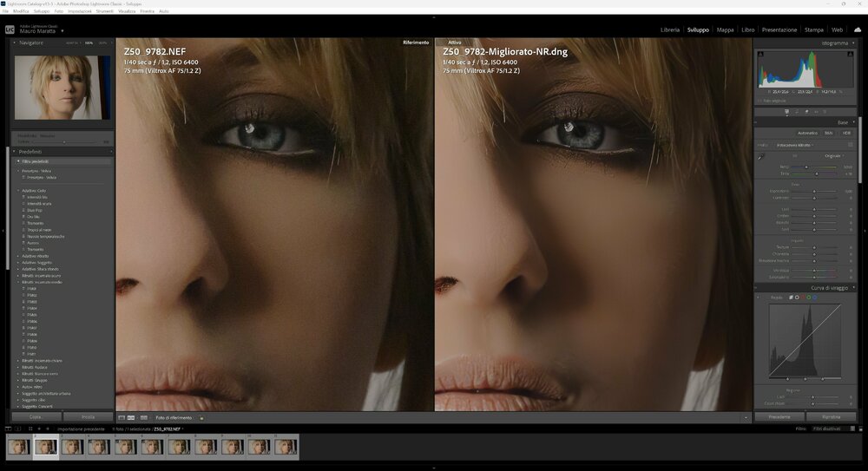Open the Libro module
868x471 pixels.
(748, 29)
